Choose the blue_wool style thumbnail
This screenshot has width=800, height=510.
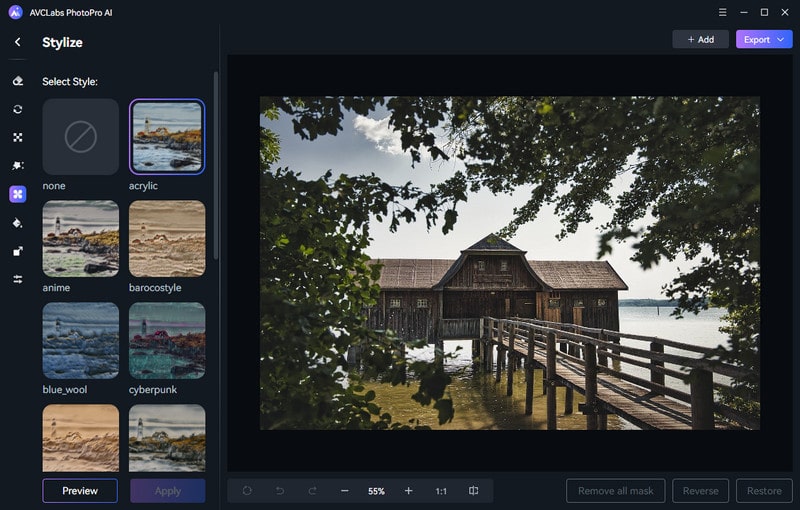81,341
